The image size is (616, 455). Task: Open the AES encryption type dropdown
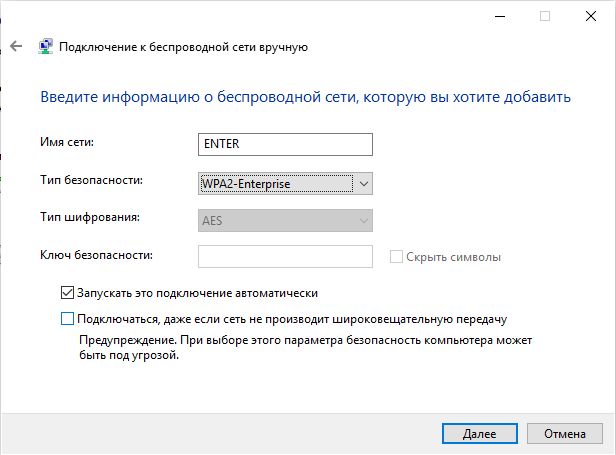(285, 220)
